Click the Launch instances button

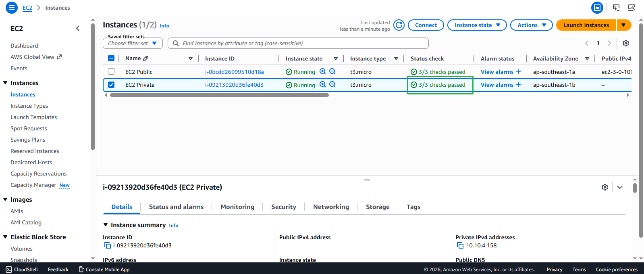(586, 25)
